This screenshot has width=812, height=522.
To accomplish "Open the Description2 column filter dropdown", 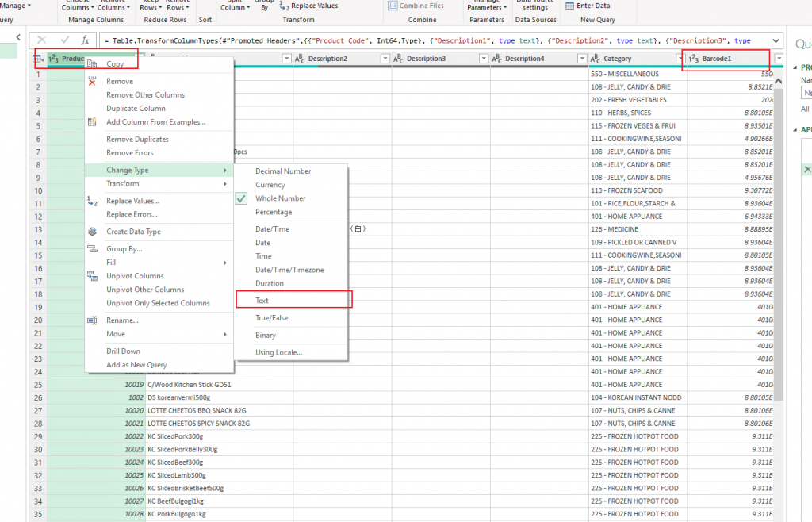I will (385, 59).
